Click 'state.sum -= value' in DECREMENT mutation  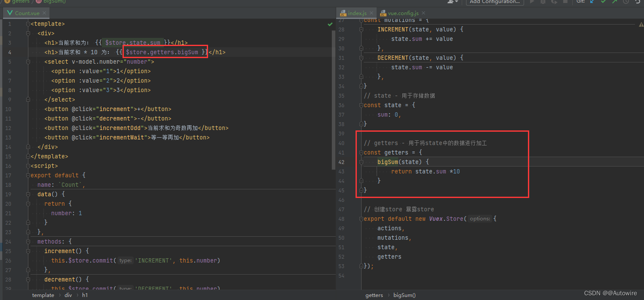click(422, 68)
